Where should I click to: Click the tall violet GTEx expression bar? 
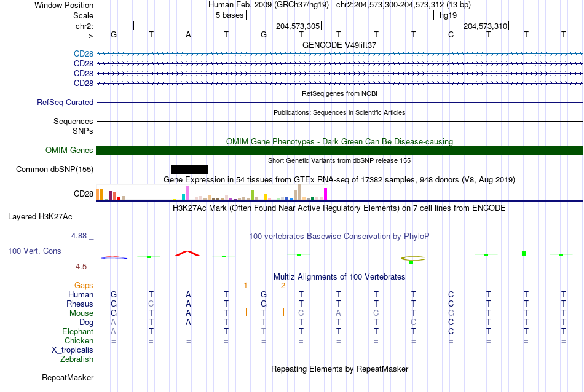coord(187,193)
